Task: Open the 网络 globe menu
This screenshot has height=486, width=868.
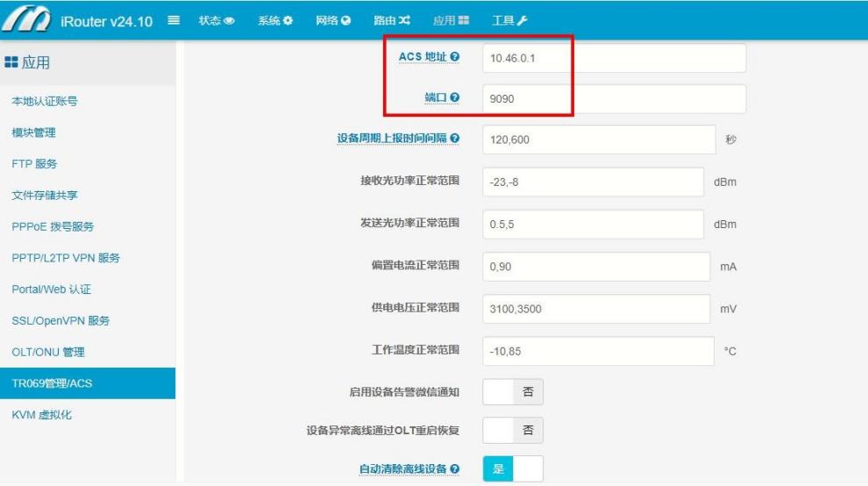Action: click(333, 20)
